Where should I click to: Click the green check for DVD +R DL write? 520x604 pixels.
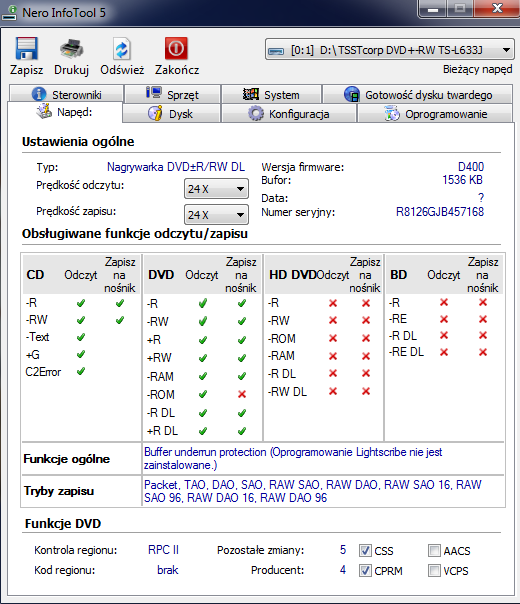point(242,431)
